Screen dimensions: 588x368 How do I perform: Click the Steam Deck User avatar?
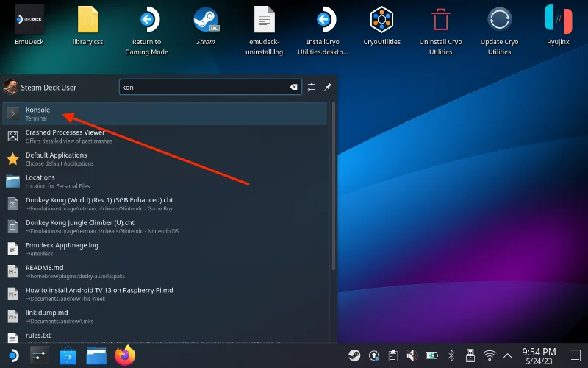coord(10,87)
